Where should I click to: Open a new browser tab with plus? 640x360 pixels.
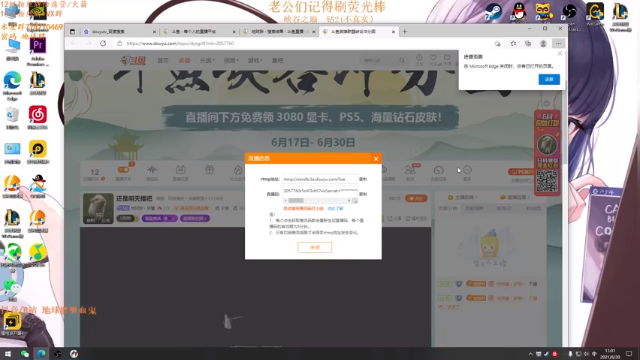pos(405,31)
